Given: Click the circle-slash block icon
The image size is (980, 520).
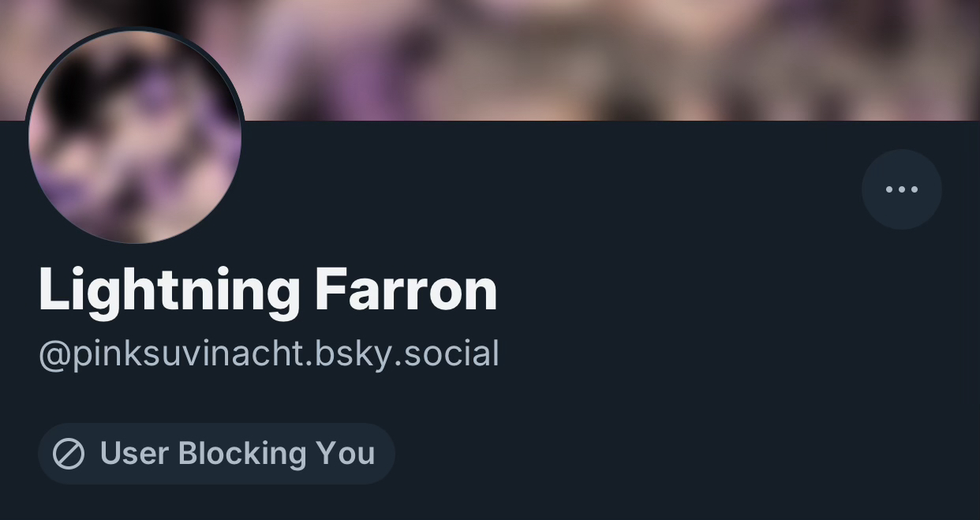Looking at the screenshot, I should [69, 454].
